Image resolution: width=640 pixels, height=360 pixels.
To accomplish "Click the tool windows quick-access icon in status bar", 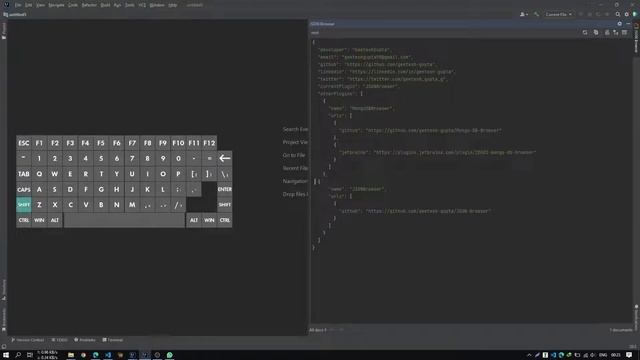I will tap(4, 347).
